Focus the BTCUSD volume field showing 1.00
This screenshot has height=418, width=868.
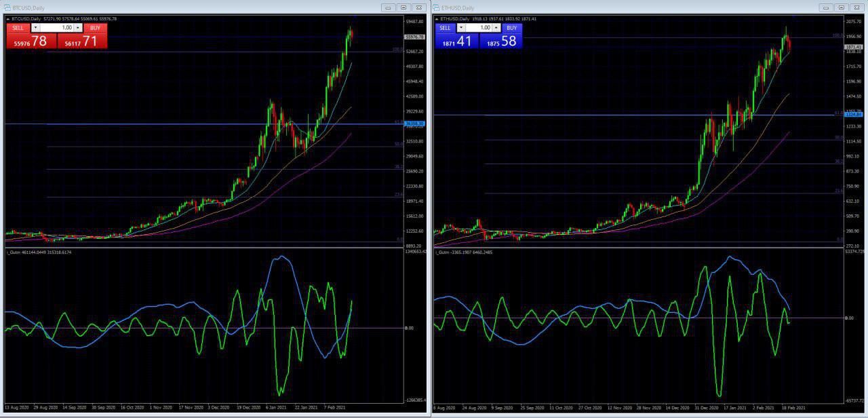[x=57, y=28]
